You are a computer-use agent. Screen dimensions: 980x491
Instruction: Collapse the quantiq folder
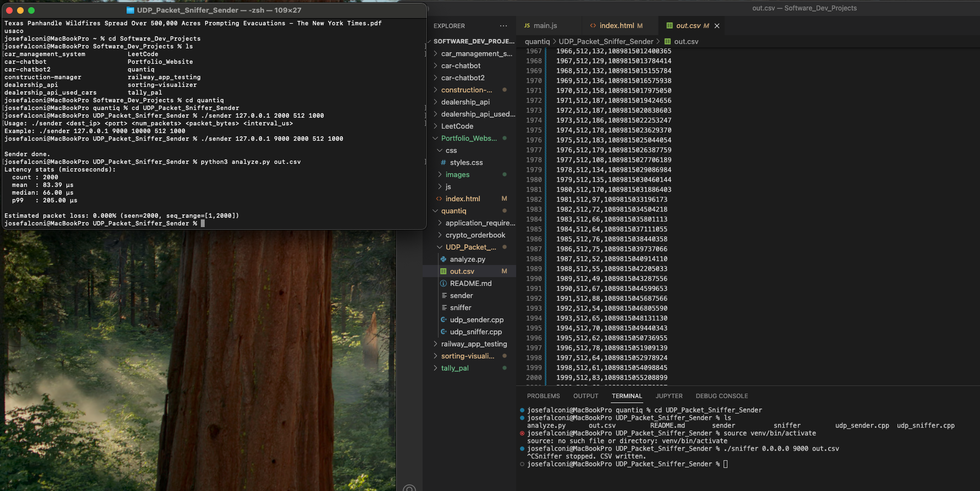point(436,211)
